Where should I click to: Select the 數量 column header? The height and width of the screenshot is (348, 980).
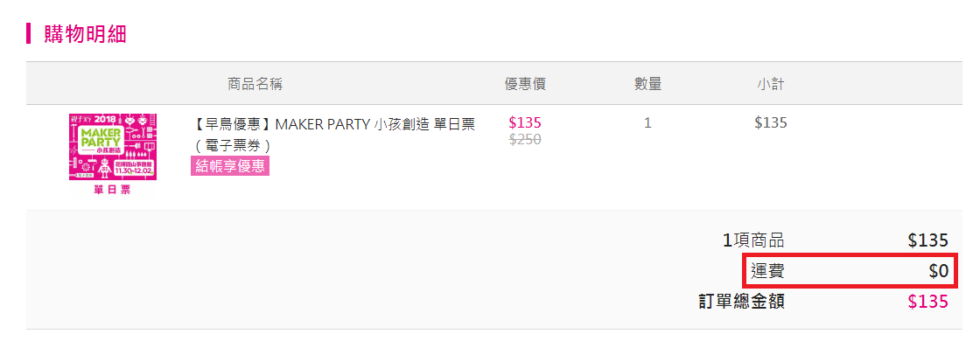(647, 84)
